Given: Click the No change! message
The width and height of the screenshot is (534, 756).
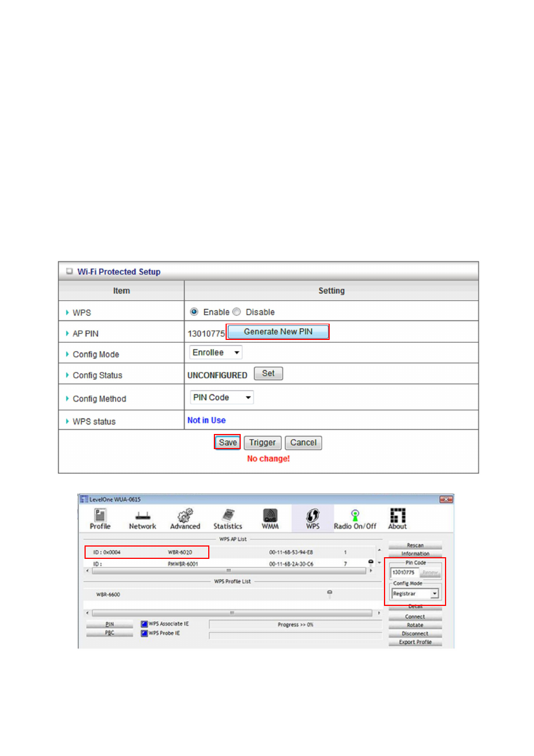Looking at the screenshot, I should click(269, 459).
